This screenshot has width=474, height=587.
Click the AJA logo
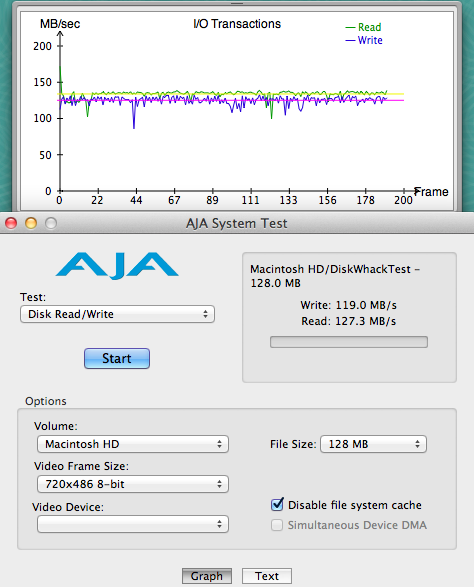pos(117,265)
